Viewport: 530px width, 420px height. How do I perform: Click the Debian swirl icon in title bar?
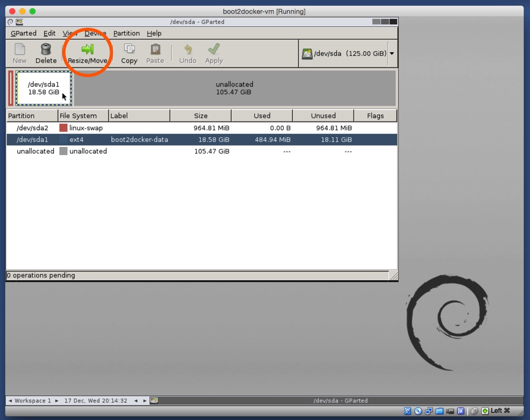(10, 22)
